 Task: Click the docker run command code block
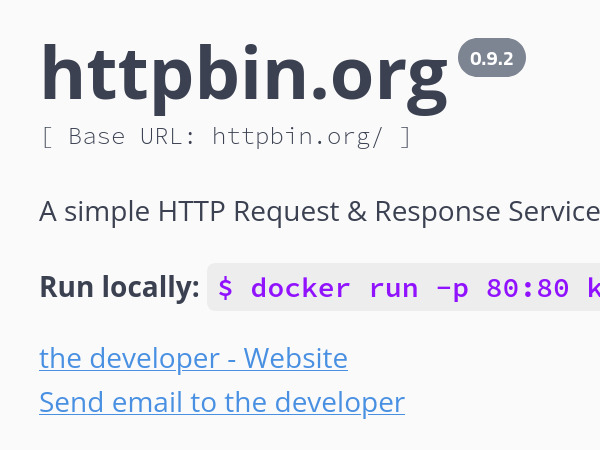(403, 287)
